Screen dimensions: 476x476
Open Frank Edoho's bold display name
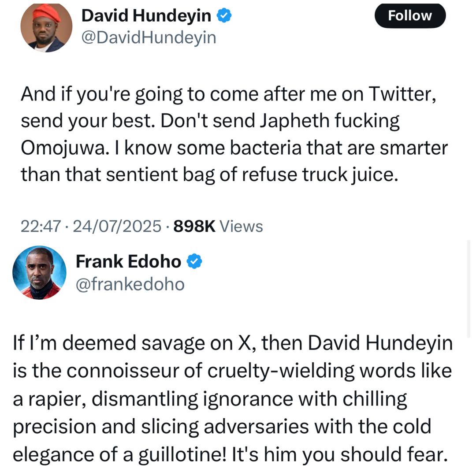pyautogui.click(x=128, y=262)
